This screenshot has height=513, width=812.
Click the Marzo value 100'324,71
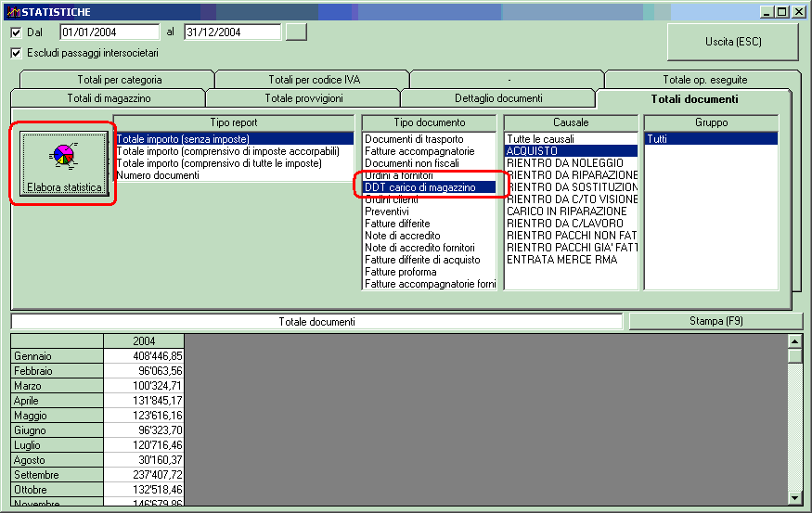[144, 386]
